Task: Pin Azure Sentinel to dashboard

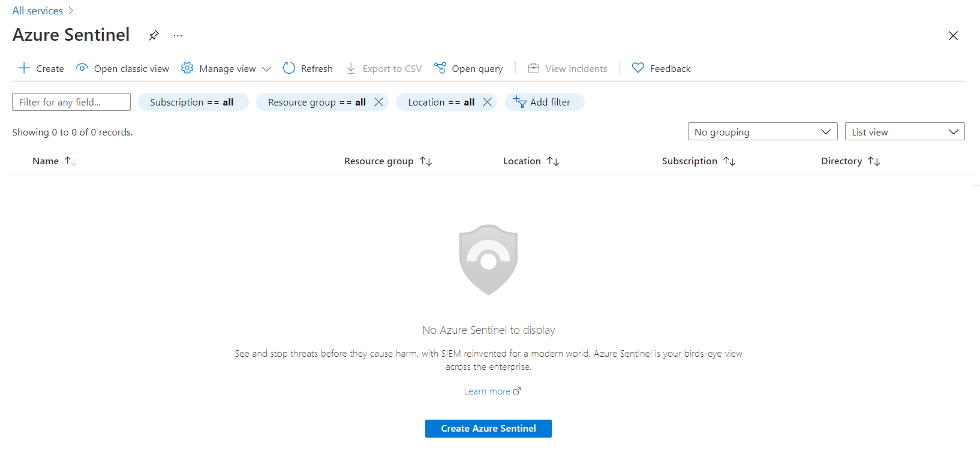Action: (x=154, y=35)
